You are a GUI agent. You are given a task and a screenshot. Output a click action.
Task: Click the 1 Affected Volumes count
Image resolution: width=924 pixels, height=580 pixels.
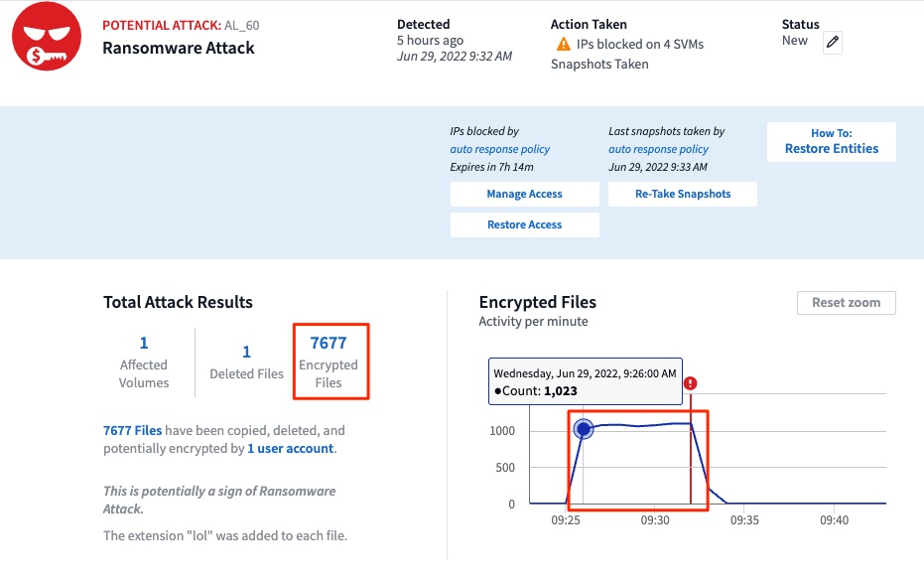[x=144, y=343]
